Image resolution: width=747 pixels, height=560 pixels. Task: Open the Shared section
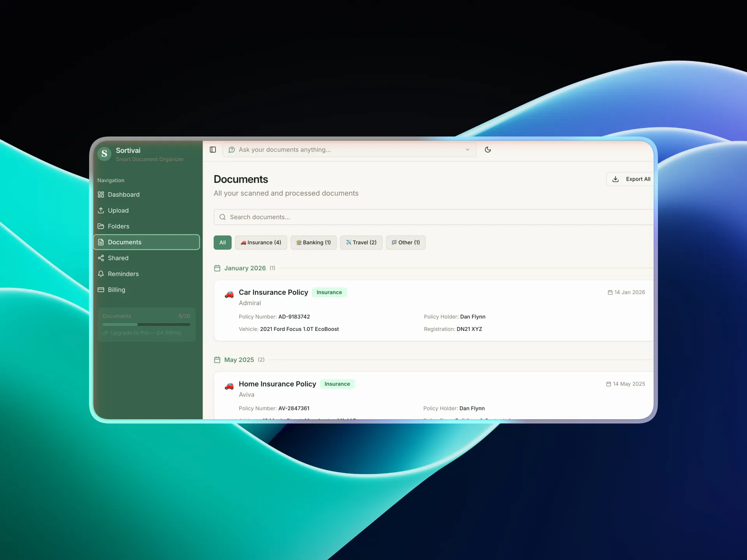(147, 258)
